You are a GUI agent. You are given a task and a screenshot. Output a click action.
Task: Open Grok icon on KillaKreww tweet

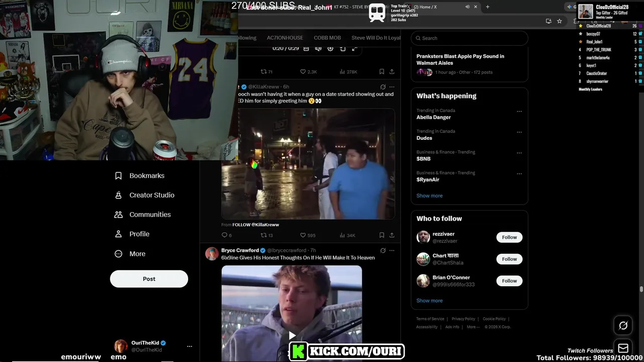pos(383,87)
